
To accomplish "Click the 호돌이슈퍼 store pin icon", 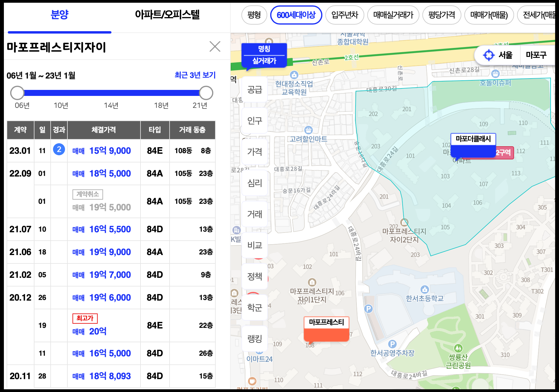I will click(x=495, y=73).
